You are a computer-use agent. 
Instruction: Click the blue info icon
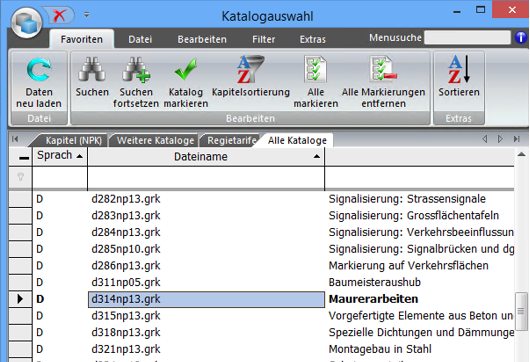pos(521,37)
